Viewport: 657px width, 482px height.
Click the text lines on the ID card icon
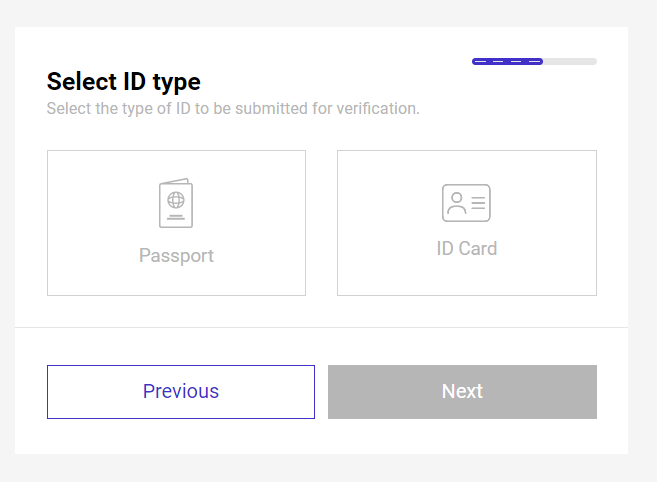(x=478, y=203)
